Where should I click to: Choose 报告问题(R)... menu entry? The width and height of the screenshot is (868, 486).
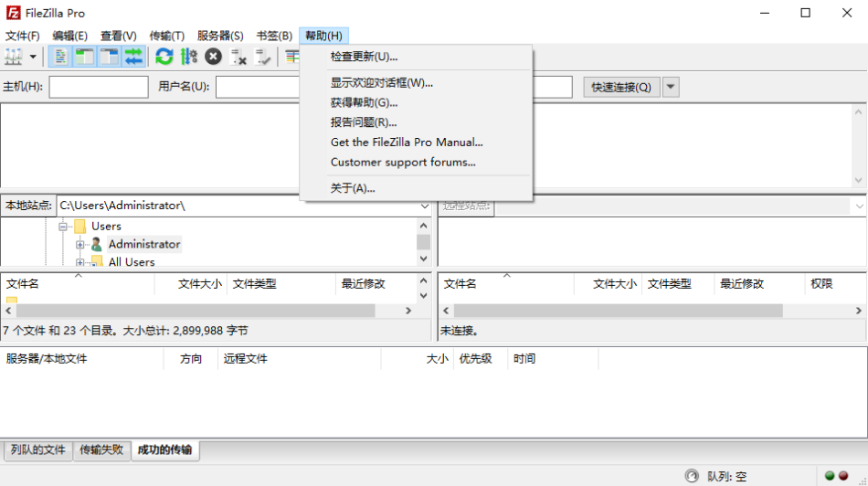click(416, 122)
